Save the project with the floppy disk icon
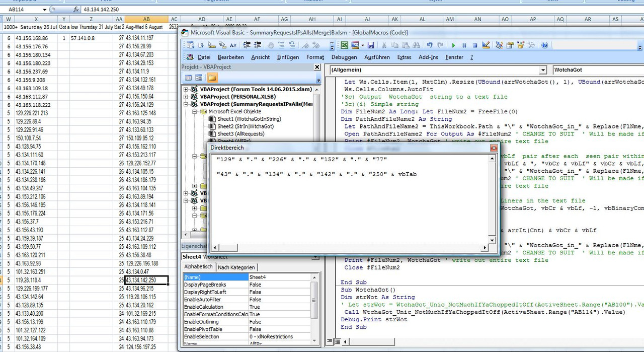Viewport: 644px width, 352px height. click(371, 45)
